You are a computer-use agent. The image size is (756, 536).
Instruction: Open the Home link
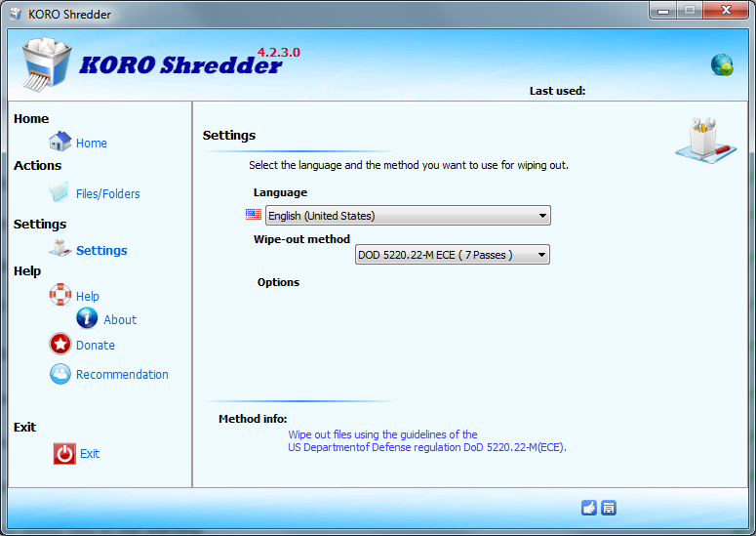pos(92,144)
